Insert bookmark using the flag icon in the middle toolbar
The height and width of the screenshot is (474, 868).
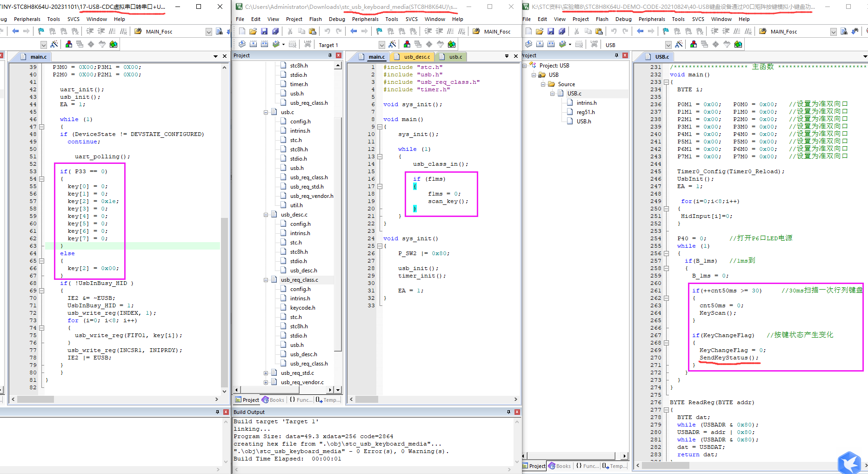(x=379, y=31)
